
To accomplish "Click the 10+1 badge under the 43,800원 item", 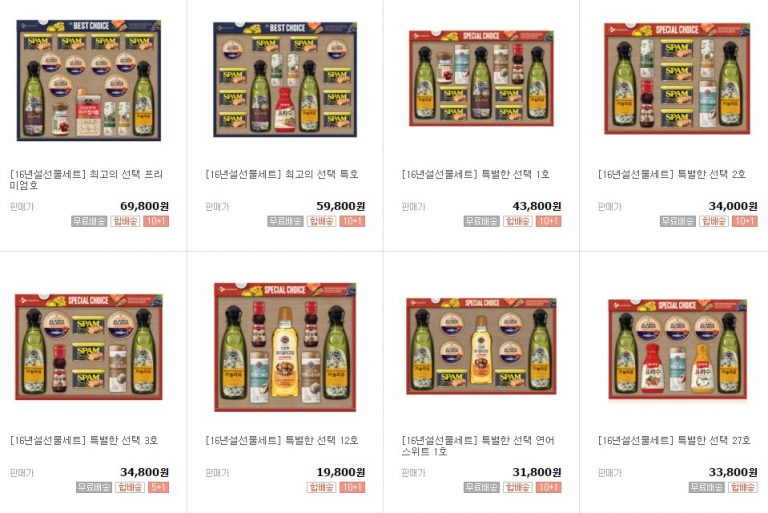I will pos(549,221).
